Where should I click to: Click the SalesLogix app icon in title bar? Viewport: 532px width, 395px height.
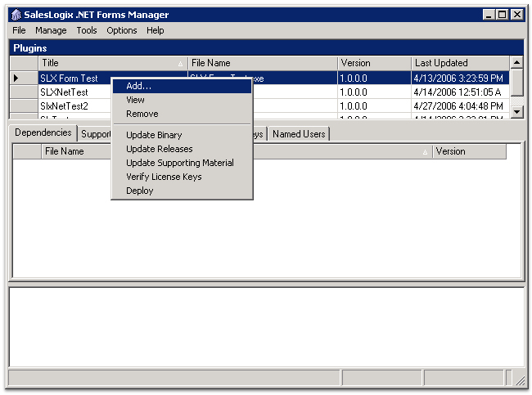[x=16, y=15]
